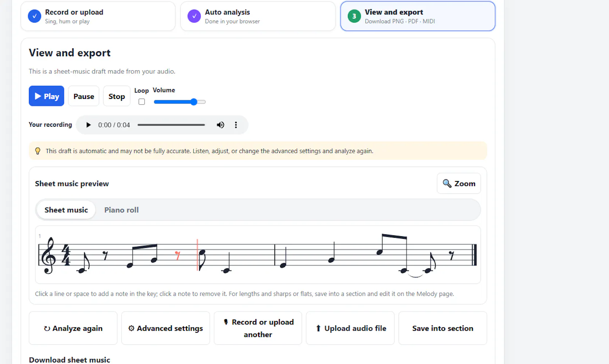The width and height of the screenshot is (609, 364).
Task: Switch to the Piano roll tab
Action: (121, 210)
